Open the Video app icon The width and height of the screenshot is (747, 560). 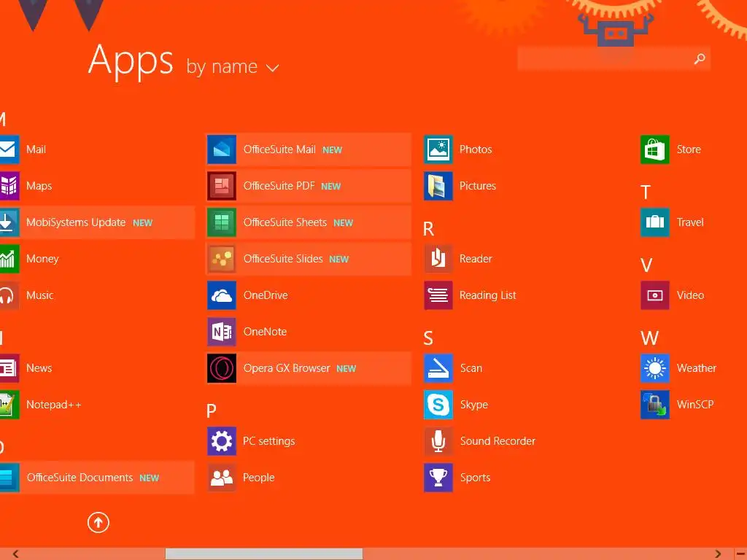point(655,295)
